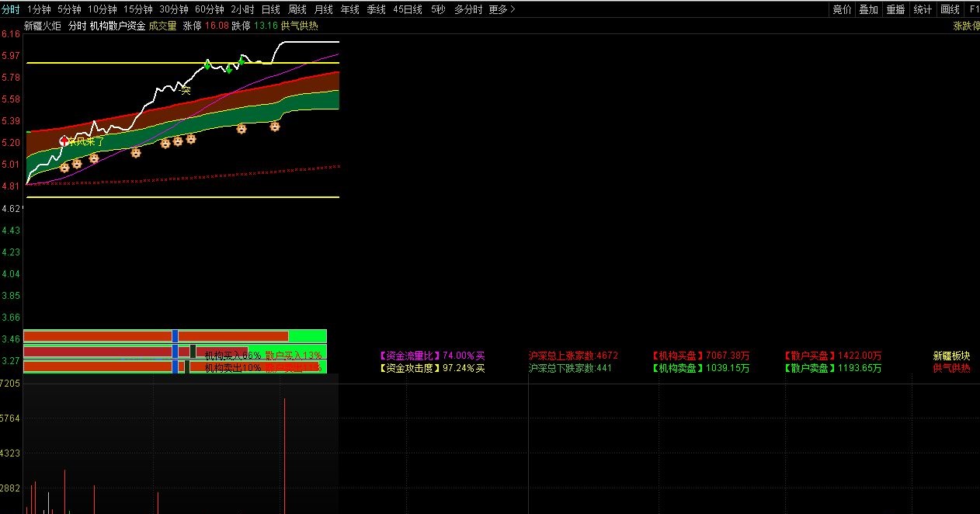Screen dimensions: 980x514
Task: Click the 5.97 price axis label
Action: coord(11,56)
